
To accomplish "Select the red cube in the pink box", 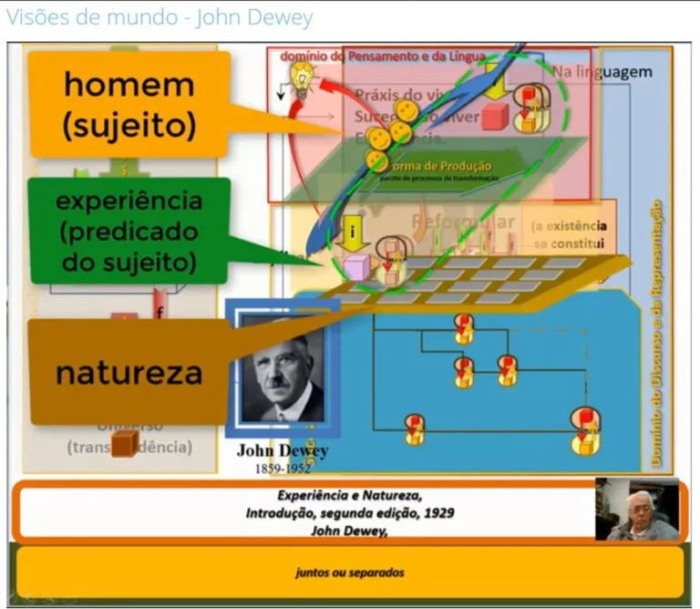I will 494,117.
